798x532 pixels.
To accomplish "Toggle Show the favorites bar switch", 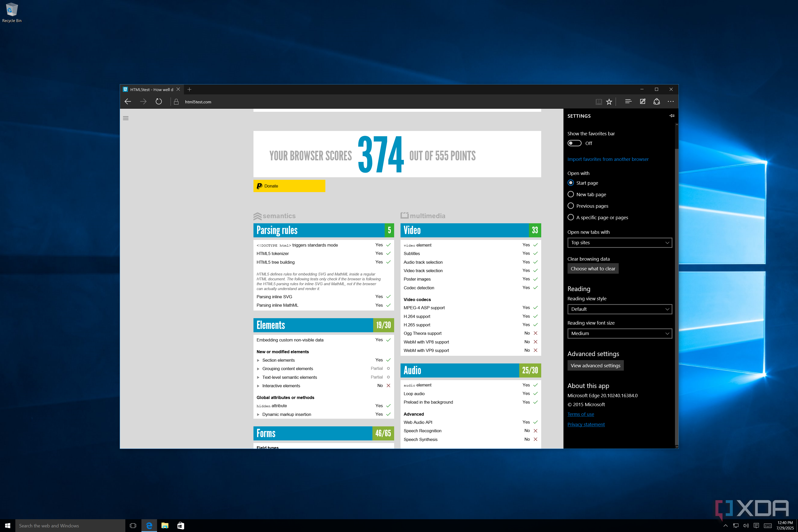I will (574, 143).
